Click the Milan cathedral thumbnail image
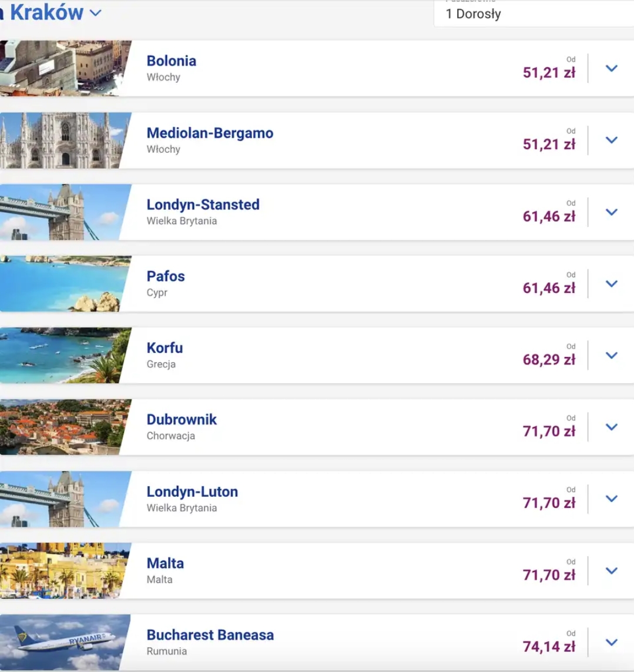Image resolution: width=634 pixels, height=672 pixels. (x=62, y=140)
